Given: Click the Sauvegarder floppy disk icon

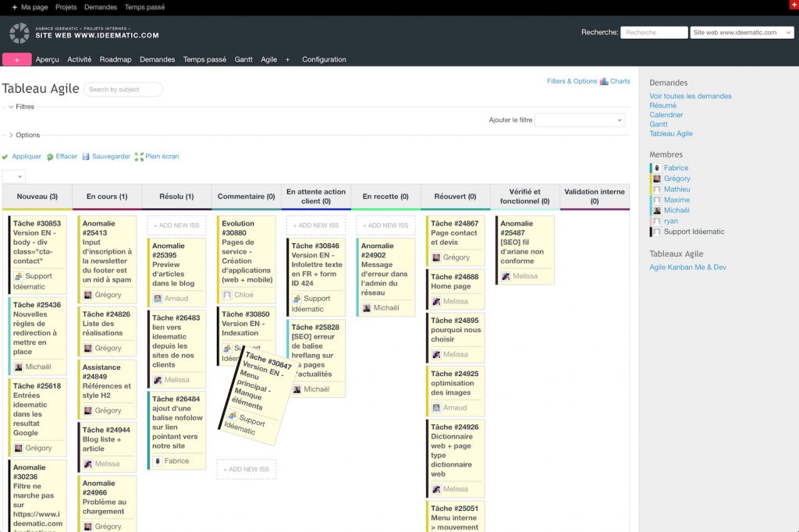Looking at the screenshot, I should point(86,157).
